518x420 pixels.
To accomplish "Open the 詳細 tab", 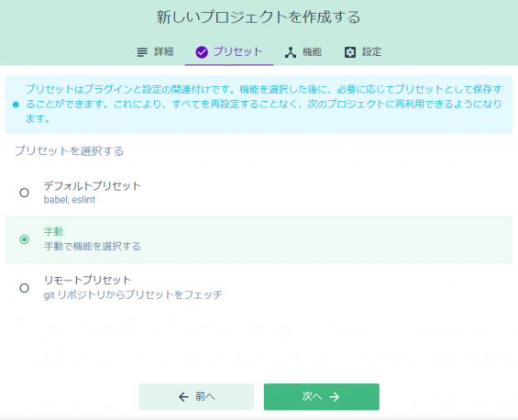I will pos(155,52).
